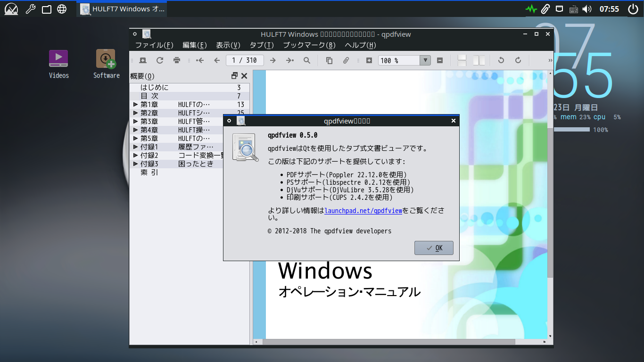The image size is (644, 362).
Task: Select the 目 次 outline entry
Action: (x=190, y=96)
